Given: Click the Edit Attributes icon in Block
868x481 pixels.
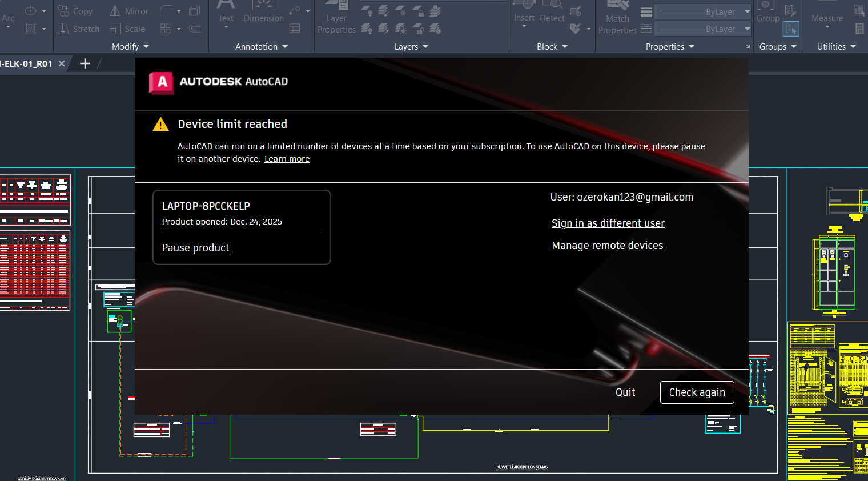Looking at the screenshot, I should tap(576, 29).
